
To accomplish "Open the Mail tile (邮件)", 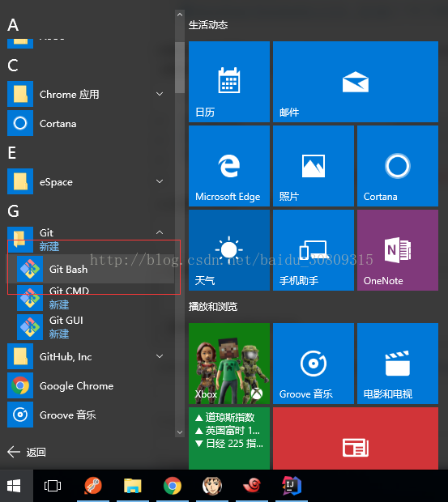I will click(x=356, y=82).
